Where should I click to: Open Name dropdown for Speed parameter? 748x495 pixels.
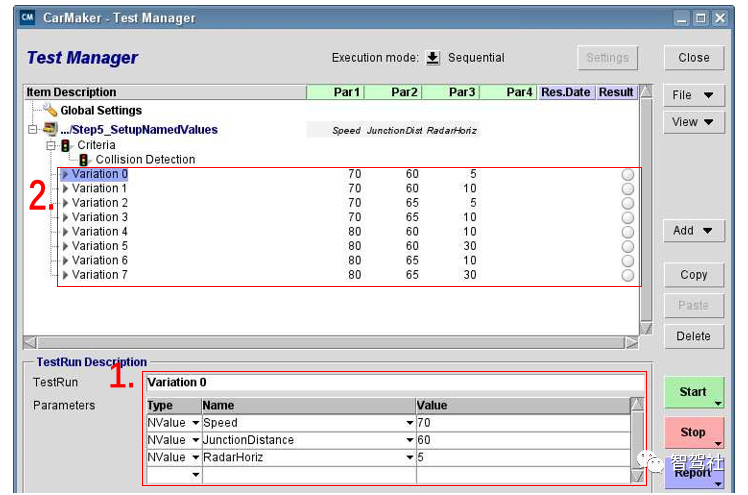pos(409,423)
